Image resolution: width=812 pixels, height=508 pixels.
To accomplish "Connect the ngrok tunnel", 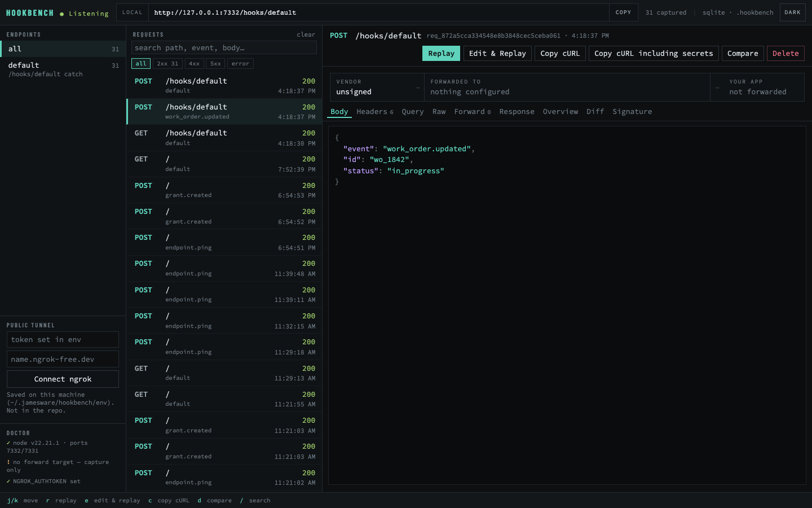I will point(63,379).
